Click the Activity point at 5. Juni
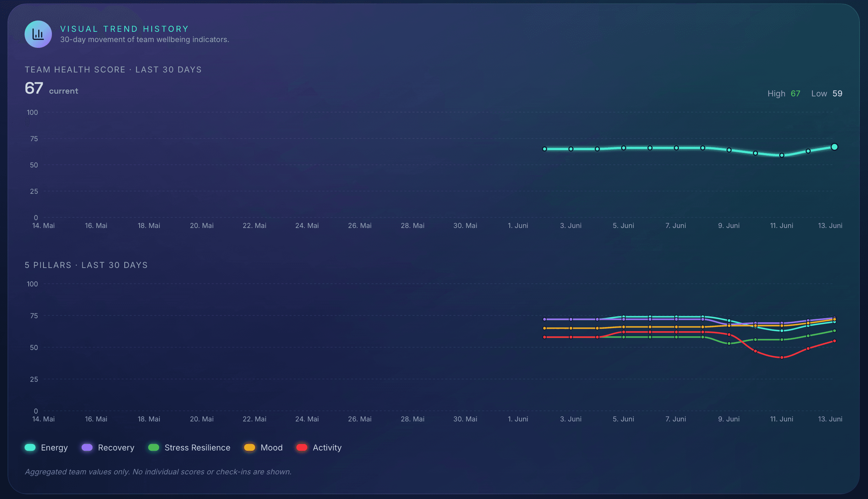 coord(624,332)
